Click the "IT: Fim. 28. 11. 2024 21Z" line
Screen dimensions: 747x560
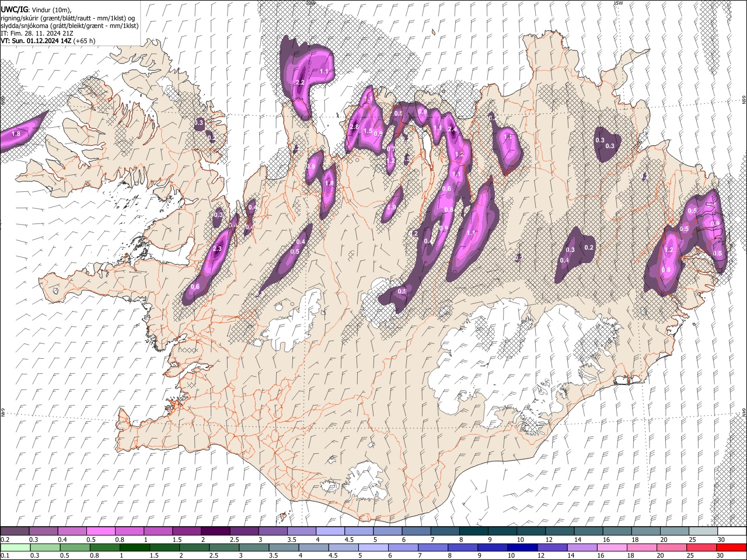(x=37, y=33)
